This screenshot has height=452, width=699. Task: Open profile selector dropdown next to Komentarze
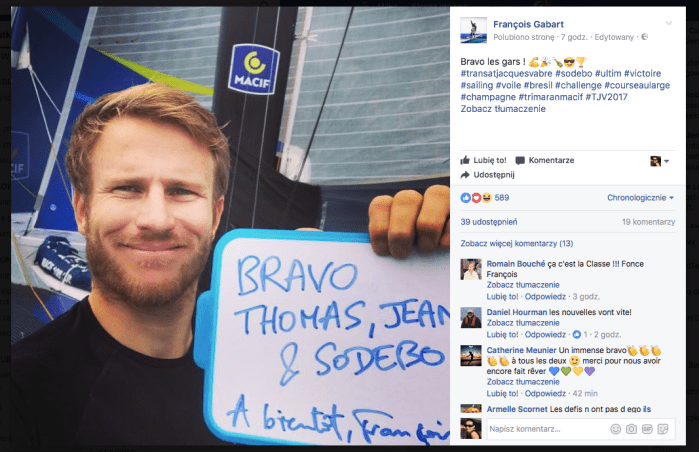click(x=660, y=161)
